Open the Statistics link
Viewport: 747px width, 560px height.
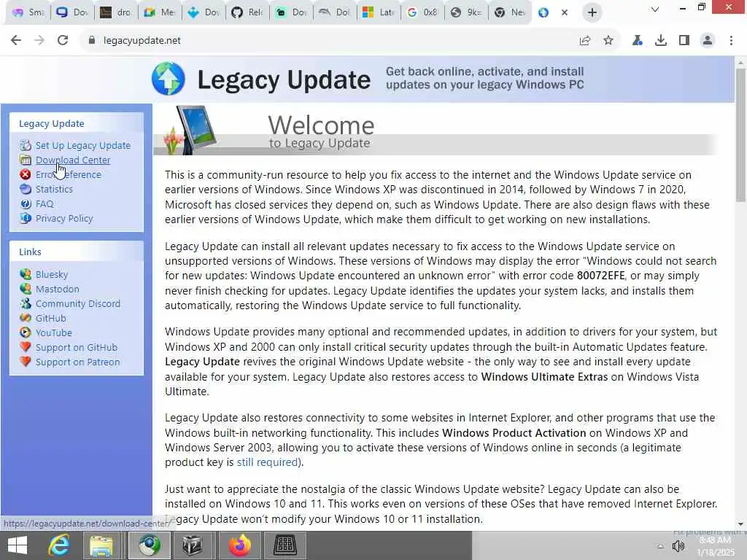(54, 189)
